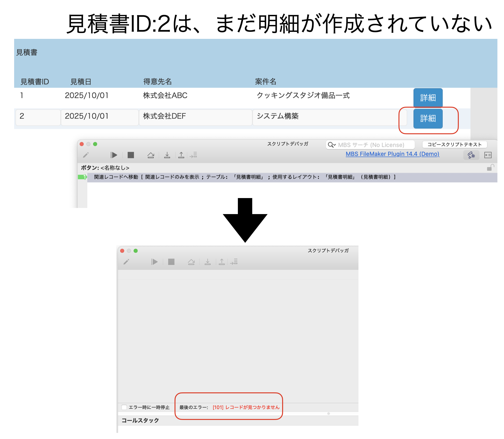Enable the エラー時に一時停止 checkbox
This screenshot has height=439, width=504.
click(124, 407)
